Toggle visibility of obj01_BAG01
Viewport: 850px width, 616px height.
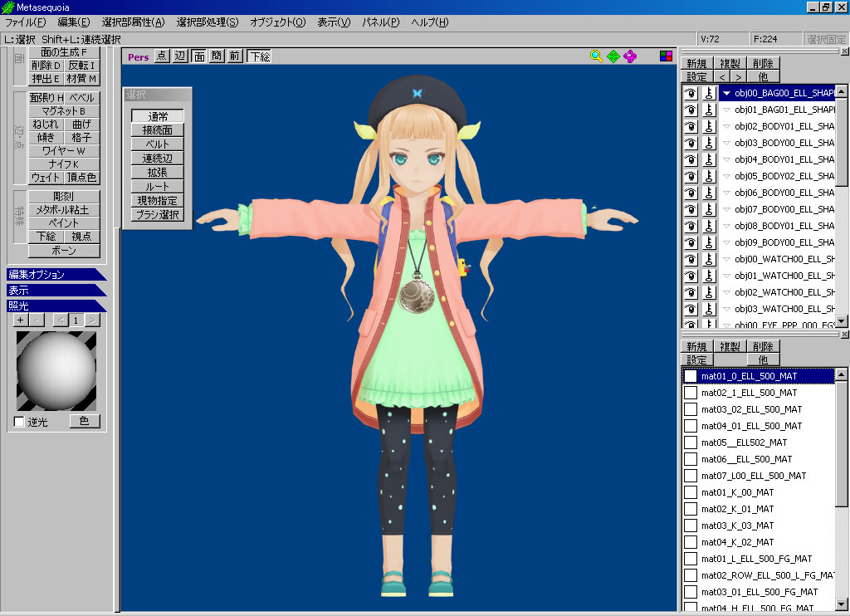(691, 110)
